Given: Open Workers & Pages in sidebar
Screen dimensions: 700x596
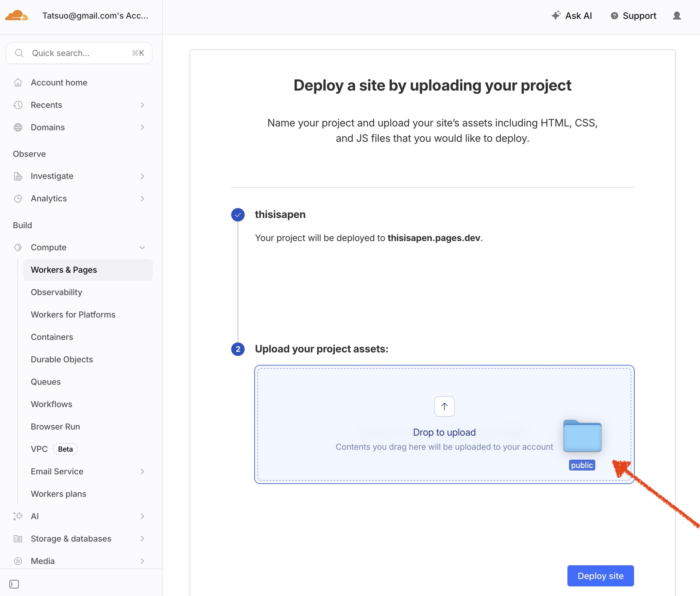Looking at the screenshot, I should pos(88,270).
